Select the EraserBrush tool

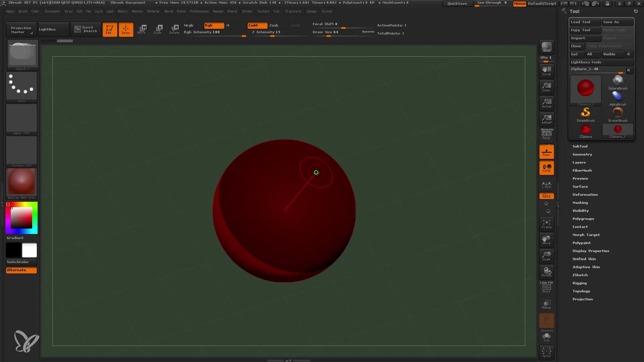click(x=618, y=114)
